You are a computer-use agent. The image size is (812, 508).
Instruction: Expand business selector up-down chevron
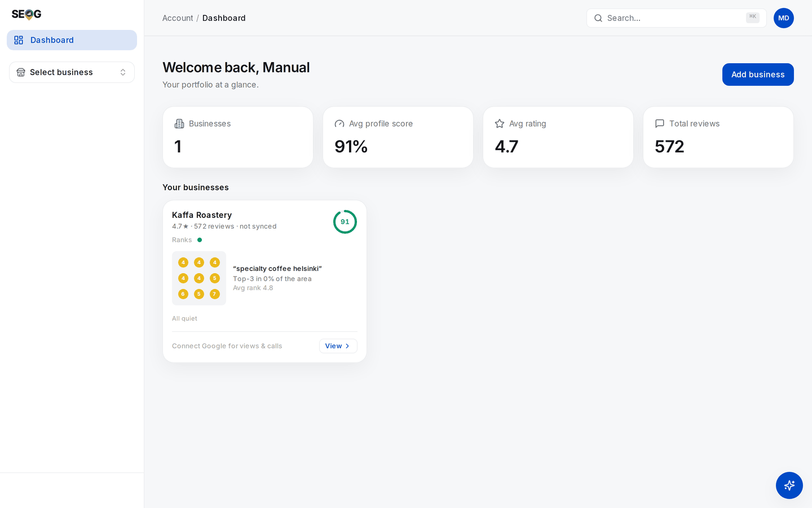coord(123,72)
